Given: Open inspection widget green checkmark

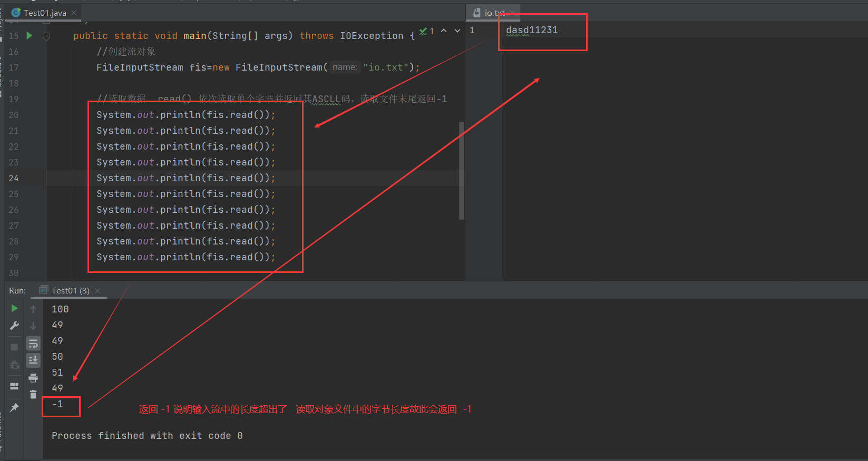Looking at the screenshot, I should tap(423, 32).
